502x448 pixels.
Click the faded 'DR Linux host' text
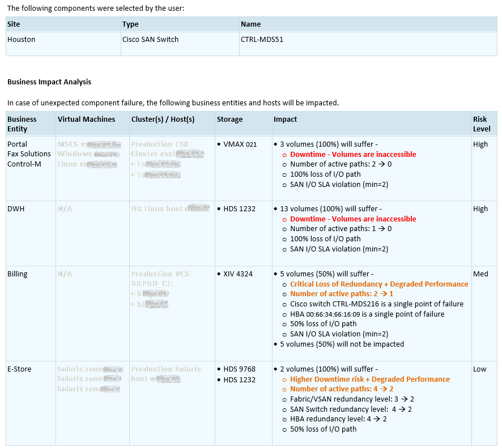pyautogui.click(x=157, y=208)
